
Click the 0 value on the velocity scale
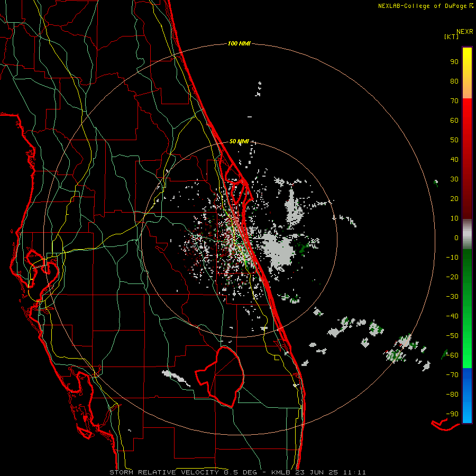pyautogui.click(x=456, y=237)
